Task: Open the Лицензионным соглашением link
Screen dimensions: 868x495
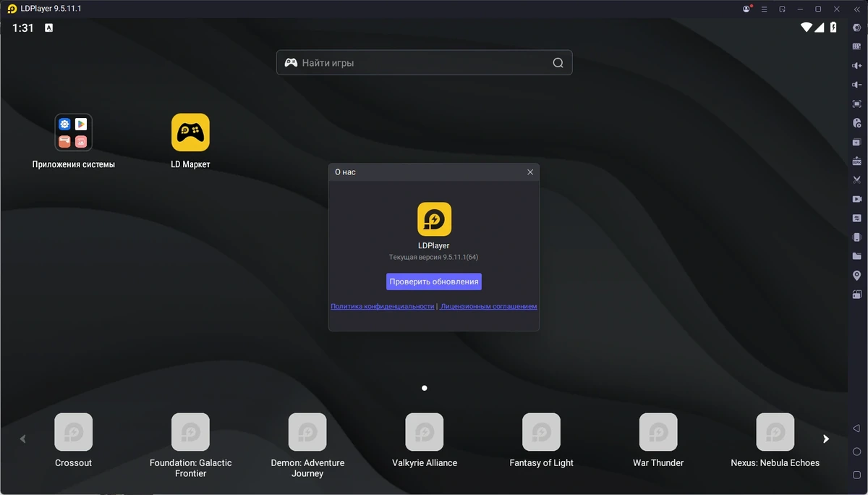Action: click(x=488, y=306)
